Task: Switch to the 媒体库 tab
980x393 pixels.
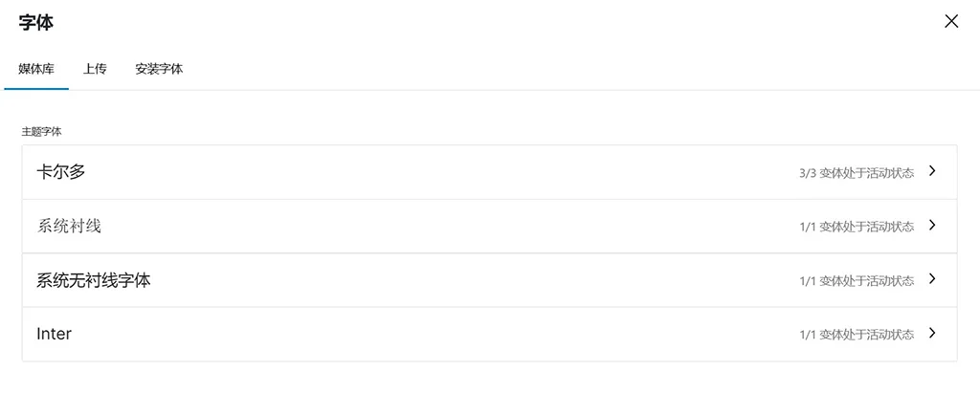Action: (x=36, y=70)
